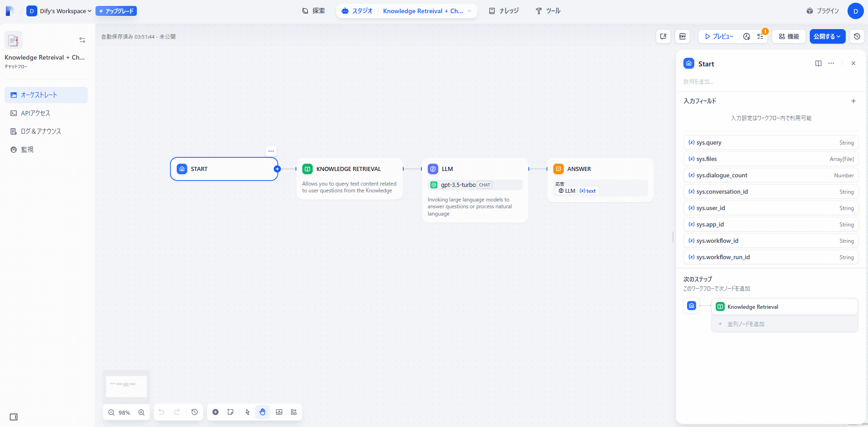
Task: Select オーケストレート in the sidebar
Action: (46, 95)
